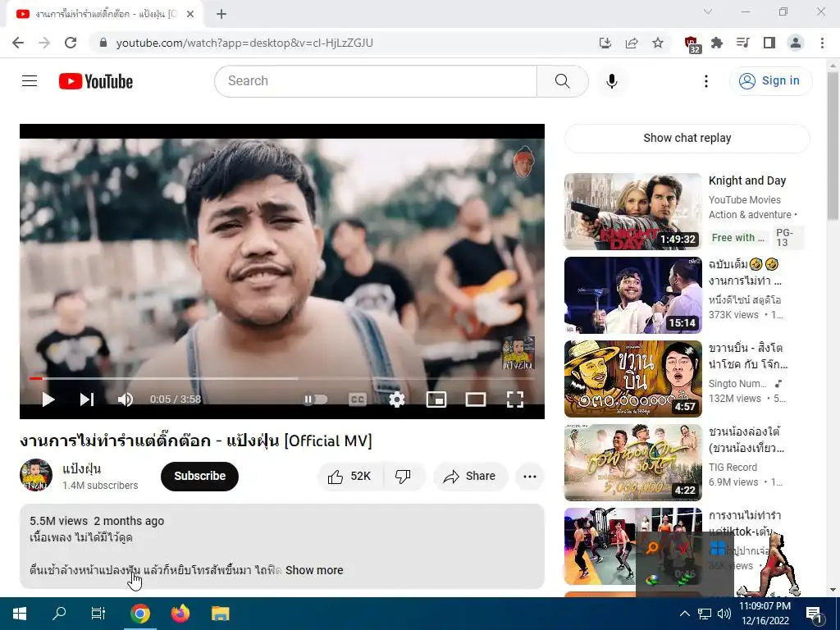Open more actions ellipsis under video
This screenshot has height=630, width=840.
pos(530,476)
